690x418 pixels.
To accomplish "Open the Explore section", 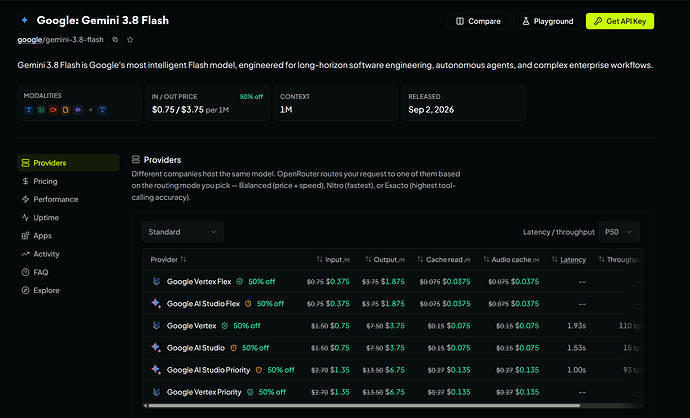I will [68, 290].
